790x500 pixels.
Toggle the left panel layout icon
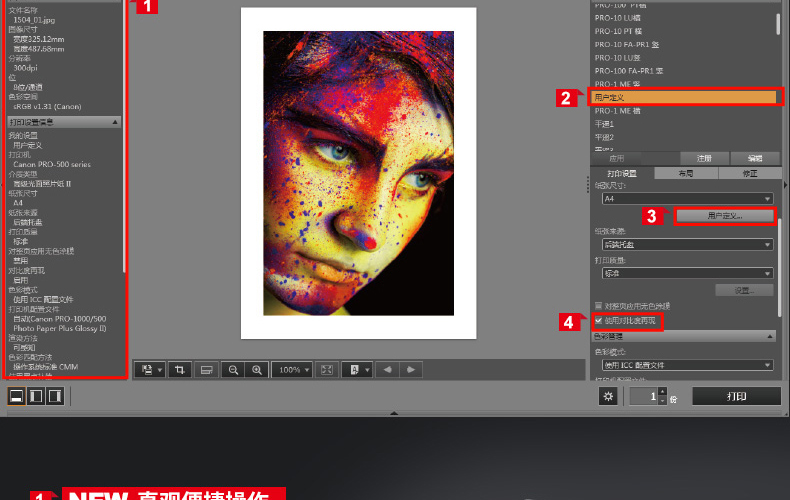pyautogui.click(x=36, y=396)
